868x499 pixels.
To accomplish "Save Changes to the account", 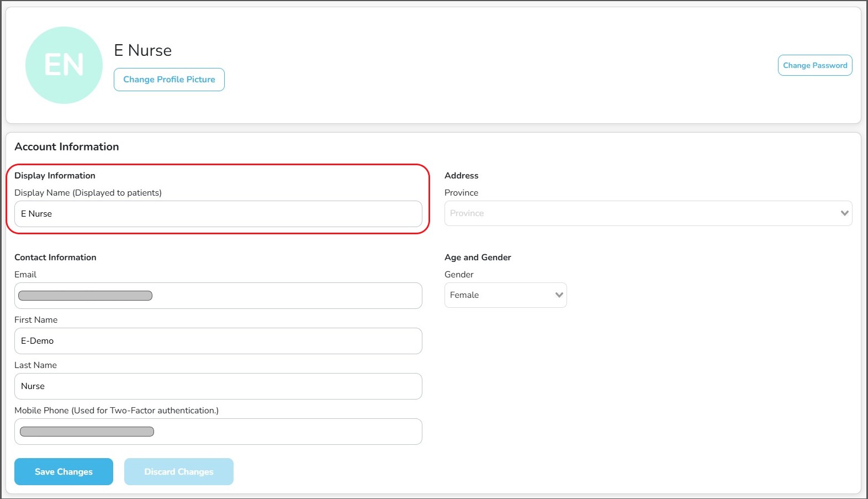I will point(63,471).
